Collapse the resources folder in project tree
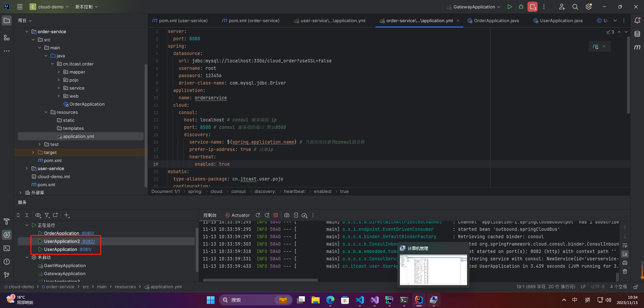 coord(46,112)
